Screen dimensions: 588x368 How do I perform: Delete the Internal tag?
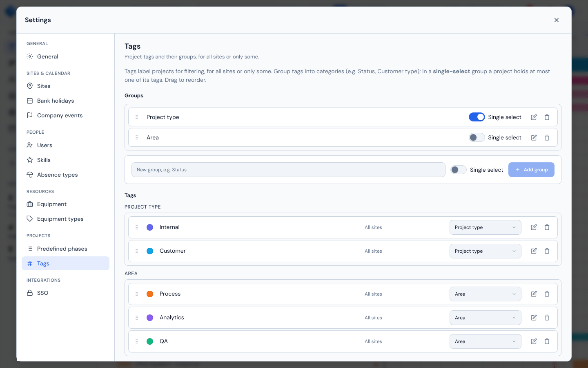tap(547, 227)
